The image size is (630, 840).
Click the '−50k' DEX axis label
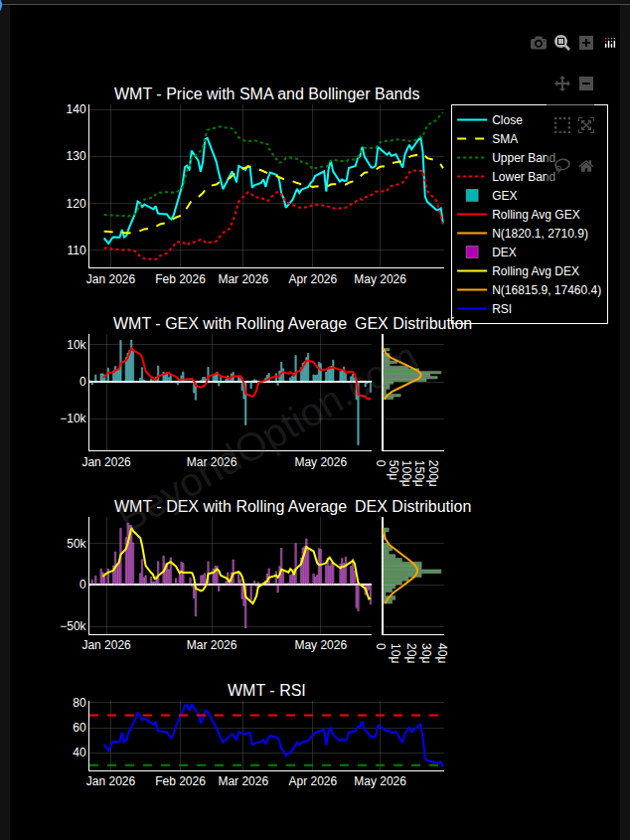(73, 626)
